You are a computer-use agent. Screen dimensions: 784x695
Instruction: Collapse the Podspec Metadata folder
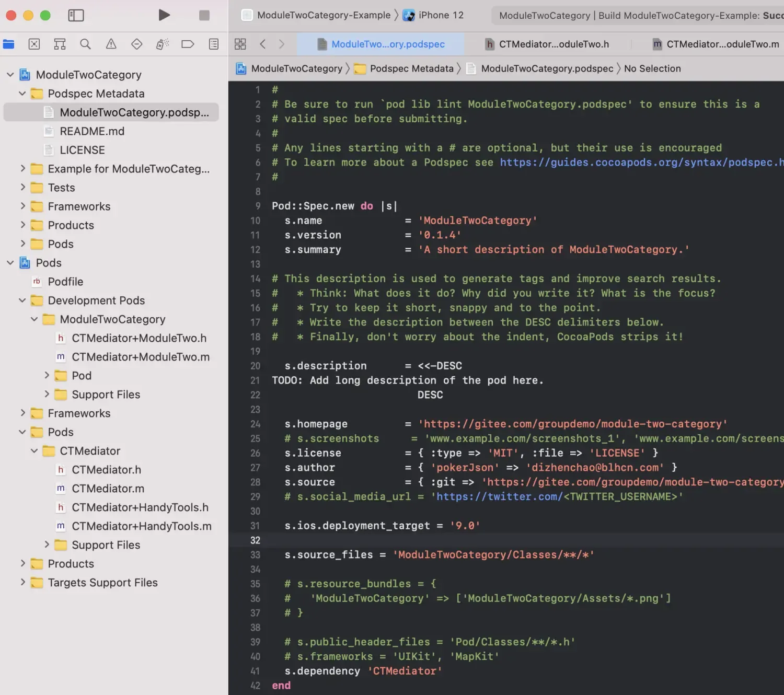[22, 94]
